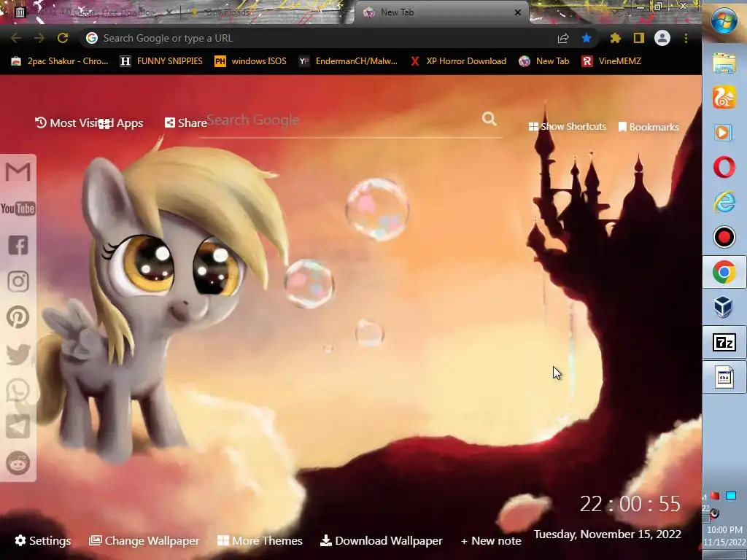This screenshot has width=747, height=560.
Task: Click the Windows Start orb
Action: (724, 20)
